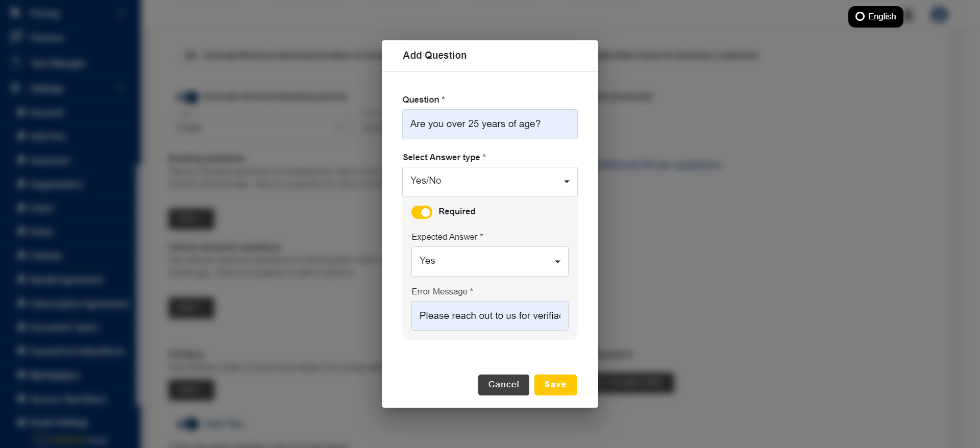Collapse the chevron on the fourth sidebar row
This screenshot has width=980, height=448.
tap(121, 88)
